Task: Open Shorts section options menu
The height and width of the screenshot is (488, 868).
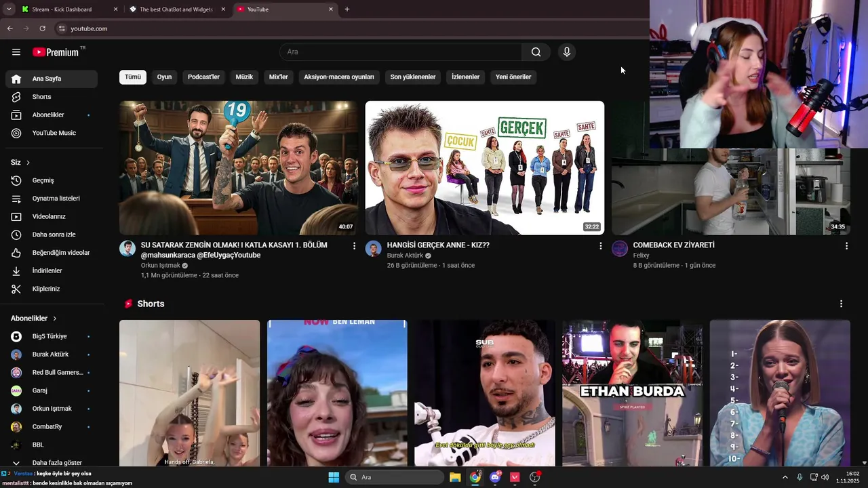Action: point(841,304)
